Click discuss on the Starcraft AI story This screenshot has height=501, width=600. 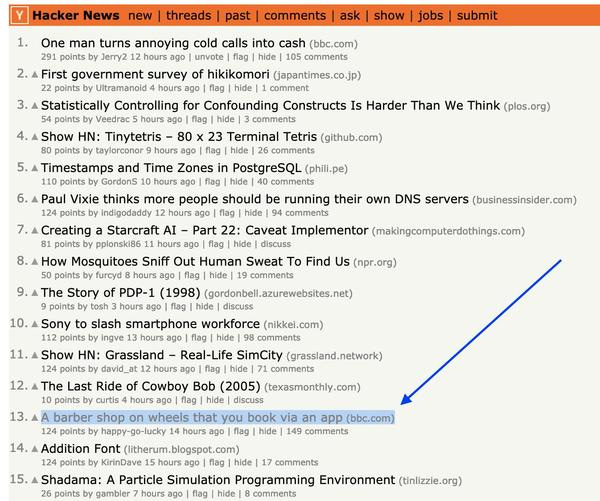tap(276, 244)
